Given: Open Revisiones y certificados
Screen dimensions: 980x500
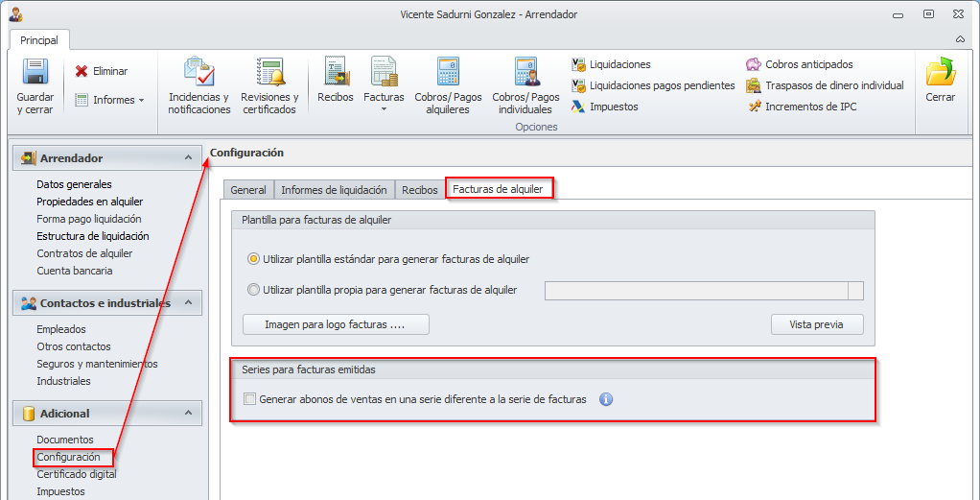Looking at the screenshot, I should pyautogui.click(x=269, y=86).
